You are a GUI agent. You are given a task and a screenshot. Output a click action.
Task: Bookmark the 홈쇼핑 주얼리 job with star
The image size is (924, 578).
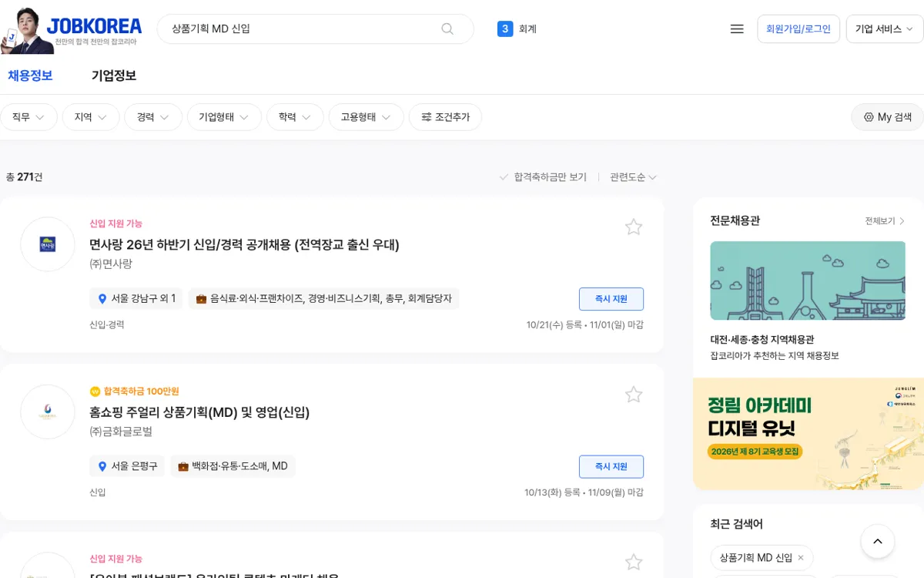pyautogui.click(x=634, y=395)
